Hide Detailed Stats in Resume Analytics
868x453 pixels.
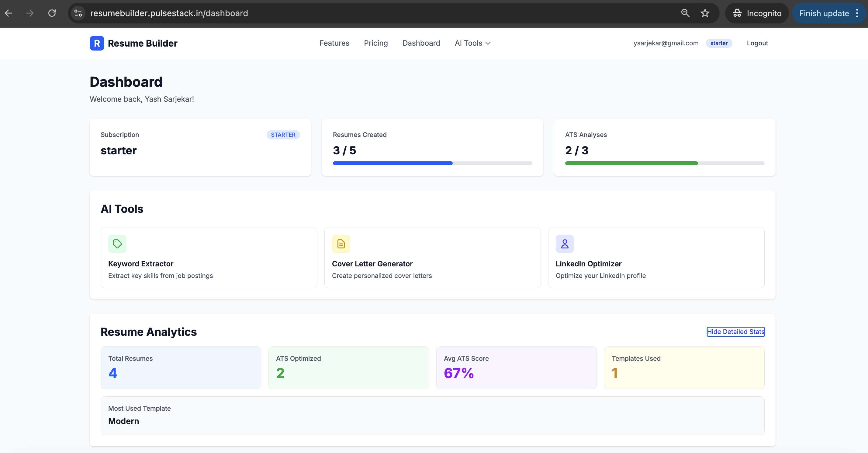735,332
